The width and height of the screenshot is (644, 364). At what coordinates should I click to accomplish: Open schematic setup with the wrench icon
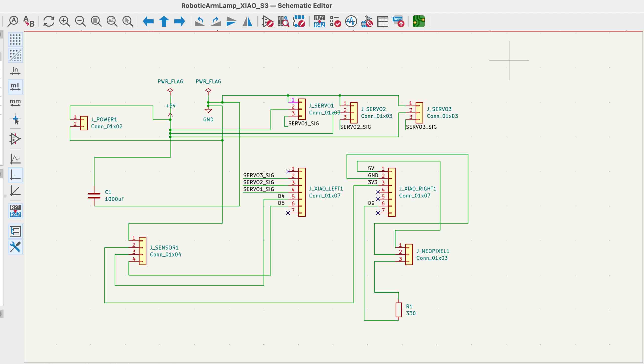coord(15,247)
